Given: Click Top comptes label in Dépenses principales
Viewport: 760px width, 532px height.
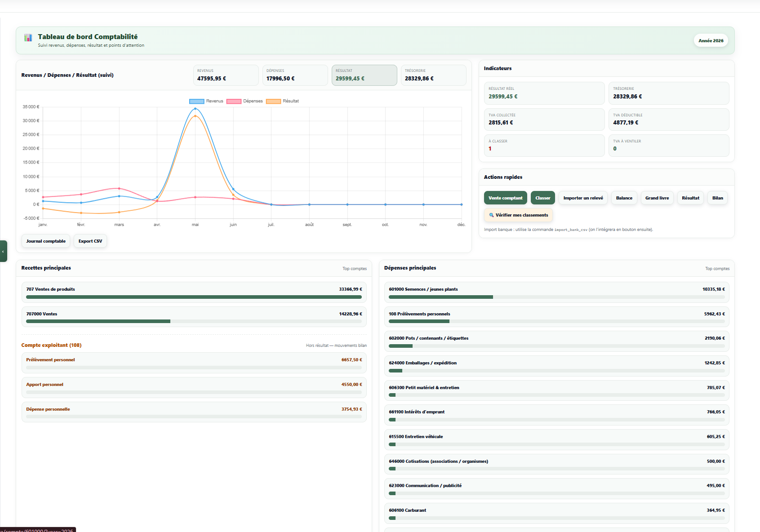Looking at the screenshot, I should tap(717, 269).
